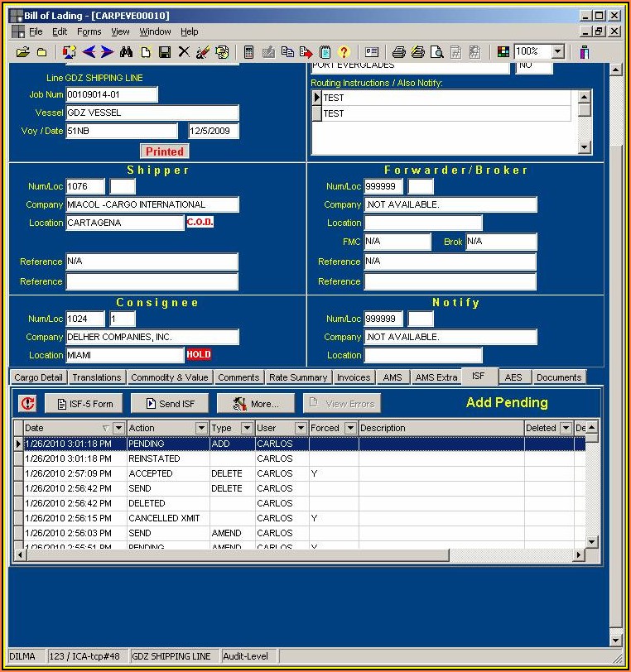The width and height of the screenshot is (631, 672).
Task: Click the Send ISF button
Action: [168, 403]
